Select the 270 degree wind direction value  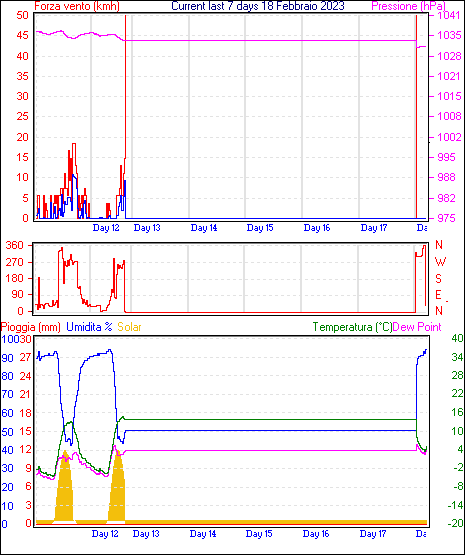[14, 263]
